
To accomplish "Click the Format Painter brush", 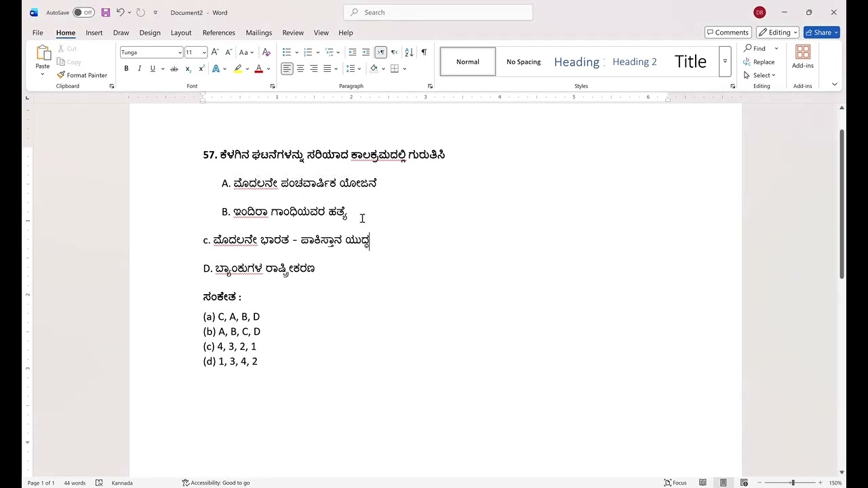I will 61,75.
